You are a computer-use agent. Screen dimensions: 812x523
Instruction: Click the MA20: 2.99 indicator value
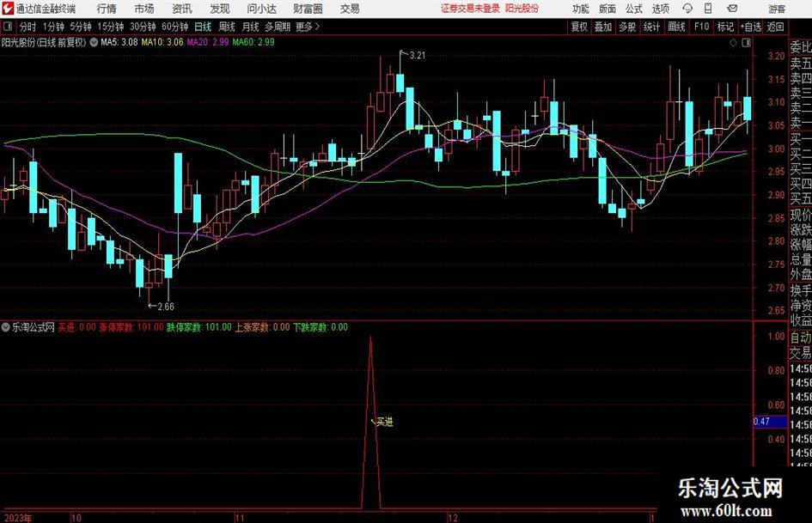coord(208,42)
